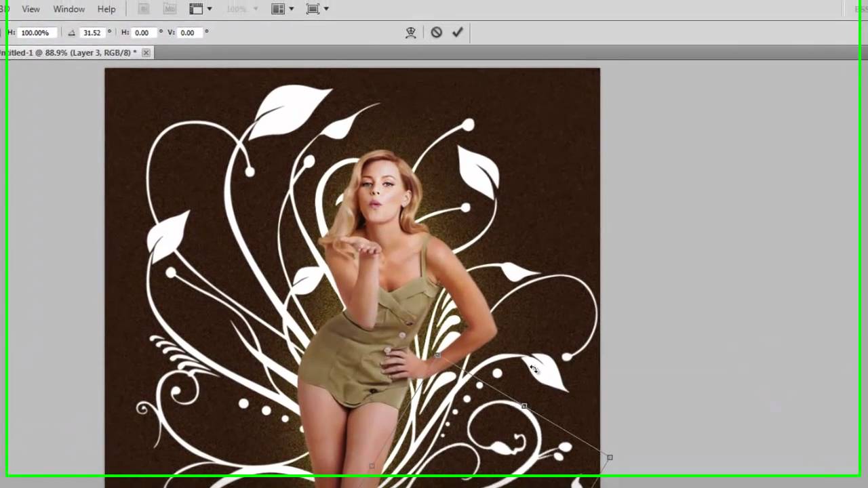This screenshot has width=868, height=488.
Task: Click the Screen Mode icon
Action: [313, 9]
